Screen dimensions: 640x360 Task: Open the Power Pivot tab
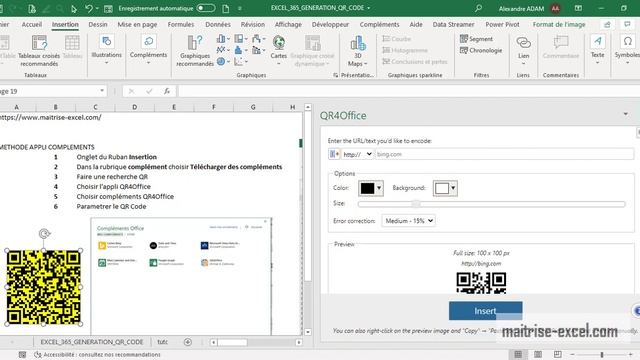coord(502,24)
